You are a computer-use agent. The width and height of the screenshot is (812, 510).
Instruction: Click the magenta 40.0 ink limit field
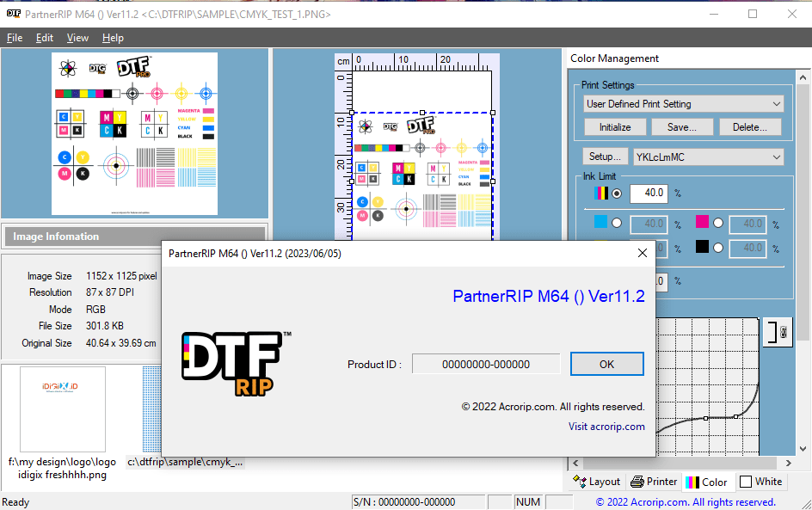click(748, 224)
